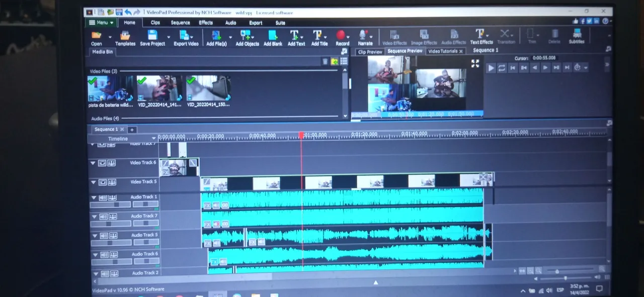
Task: Toggle visibility of Video Track 5
Action: [x=102, y=182]
